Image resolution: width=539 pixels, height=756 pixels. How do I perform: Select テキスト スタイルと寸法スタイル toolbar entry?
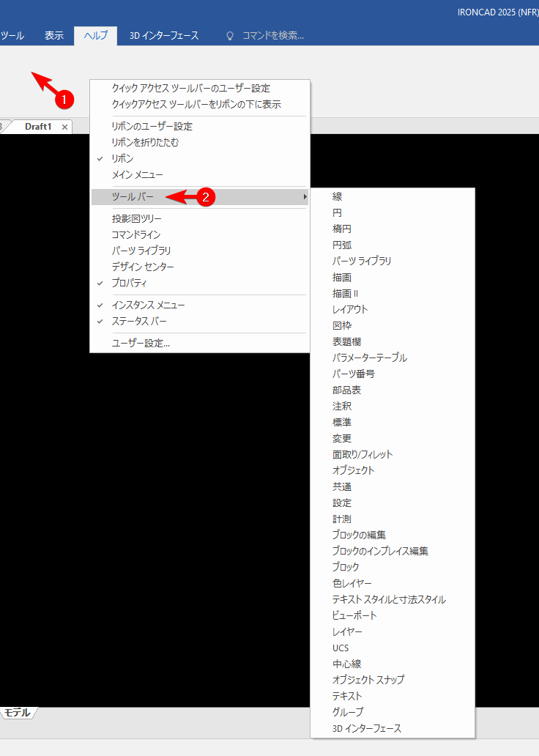(x=393, y=599)
